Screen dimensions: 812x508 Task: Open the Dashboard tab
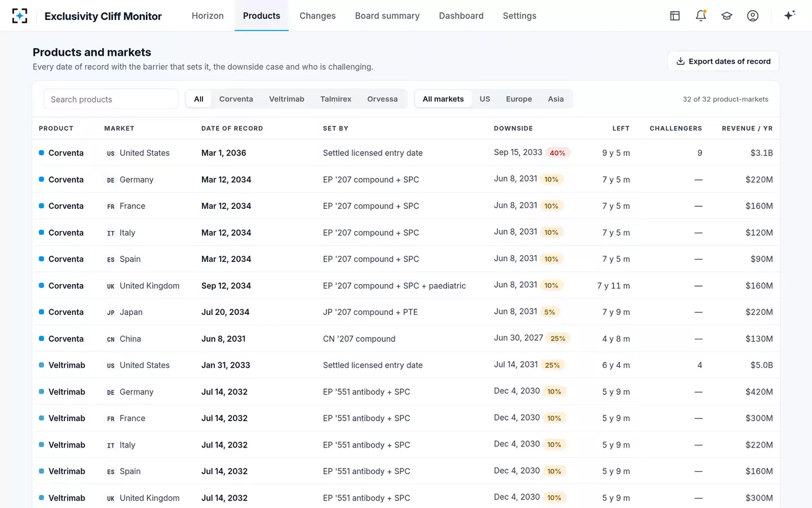[x=461, y=16]
